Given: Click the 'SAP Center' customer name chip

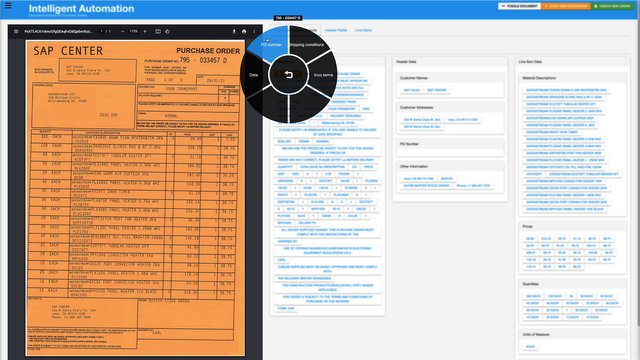Looking at the screenshot, I should coord(412,90).
